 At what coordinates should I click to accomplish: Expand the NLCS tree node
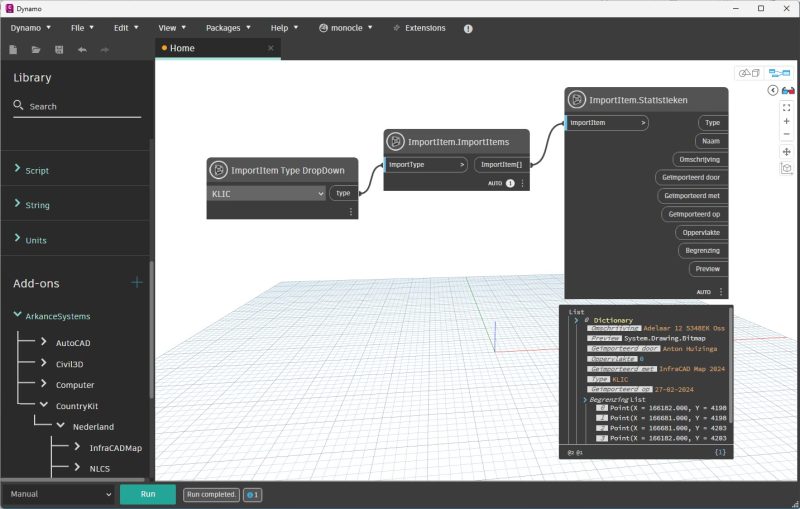click(x=78, y=467)
